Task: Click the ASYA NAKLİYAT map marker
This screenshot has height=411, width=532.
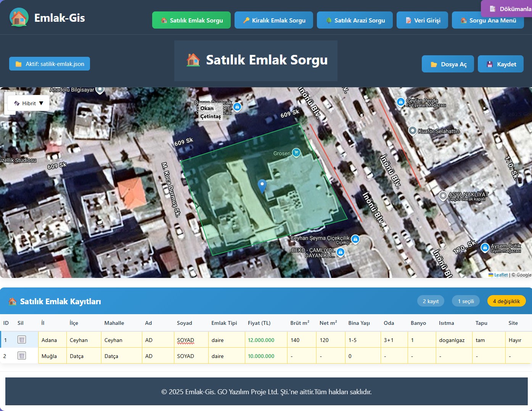Action: [443, 196]
